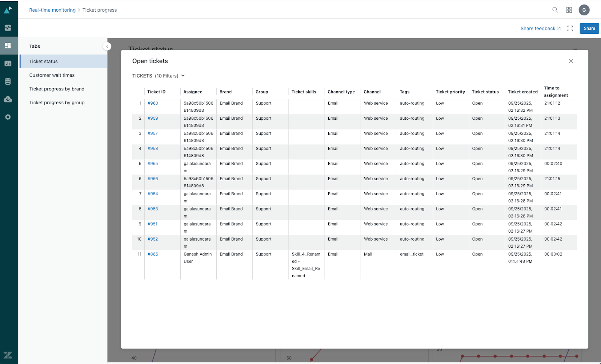
Task: Open the datasets database sidebar icon
Action: coord(8,81)
